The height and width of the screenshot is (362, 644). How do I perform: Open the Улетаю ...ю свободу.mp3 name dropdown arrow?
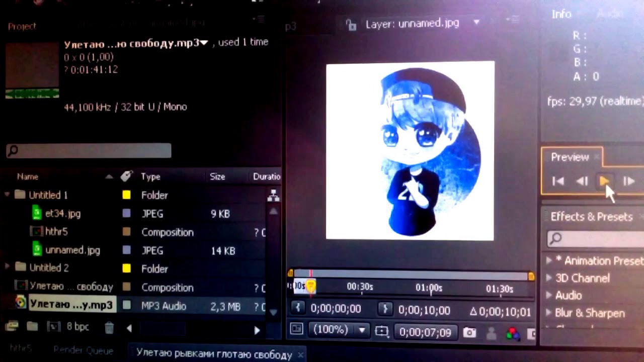[204, 43]
